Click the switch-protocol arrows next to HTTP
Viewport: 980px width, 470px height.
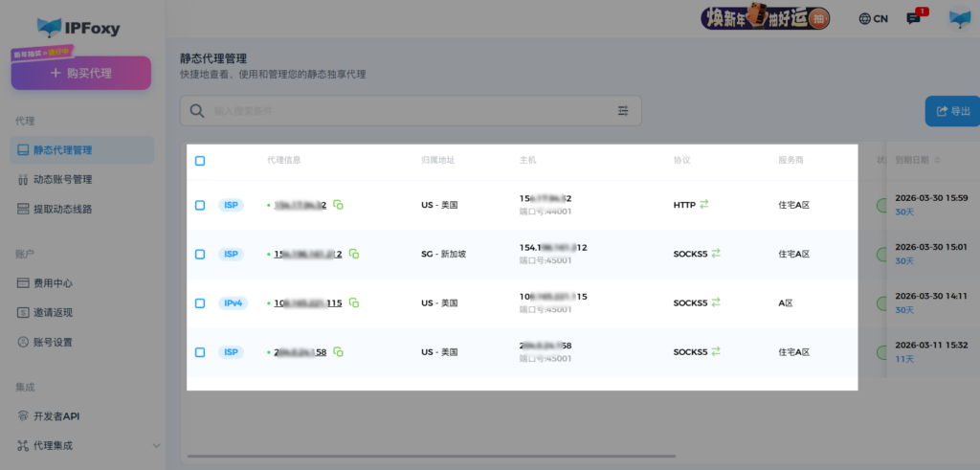(704, 204)
